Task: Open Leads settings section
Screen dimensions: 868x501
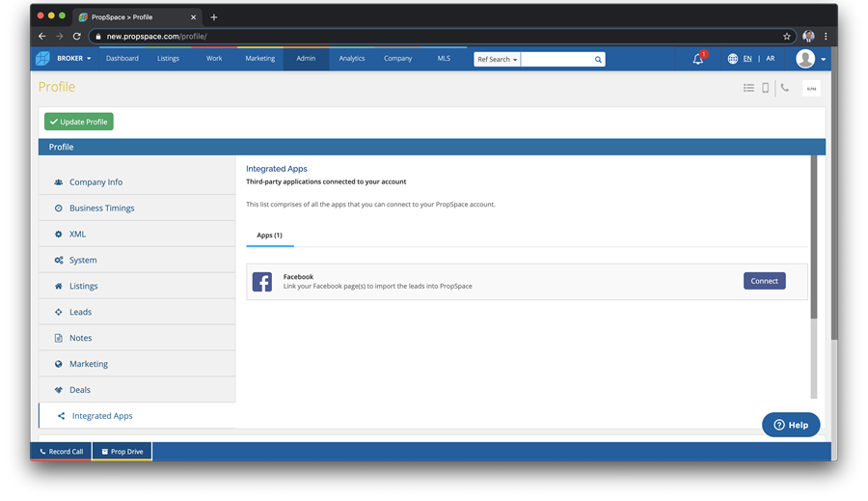Action: [137, 313]
